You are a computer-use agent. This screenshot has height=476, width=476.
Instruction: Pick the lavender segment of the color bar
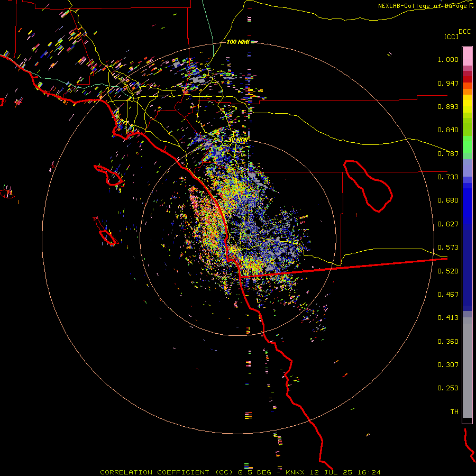click(467, 168)
